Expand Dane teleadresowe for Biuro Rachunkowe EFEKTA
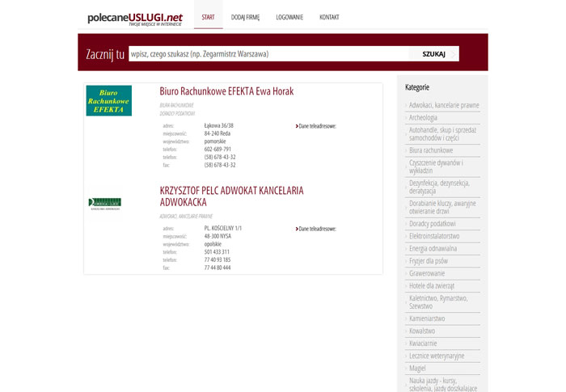Viewport: 566px width, 392px height. [316, 126]
